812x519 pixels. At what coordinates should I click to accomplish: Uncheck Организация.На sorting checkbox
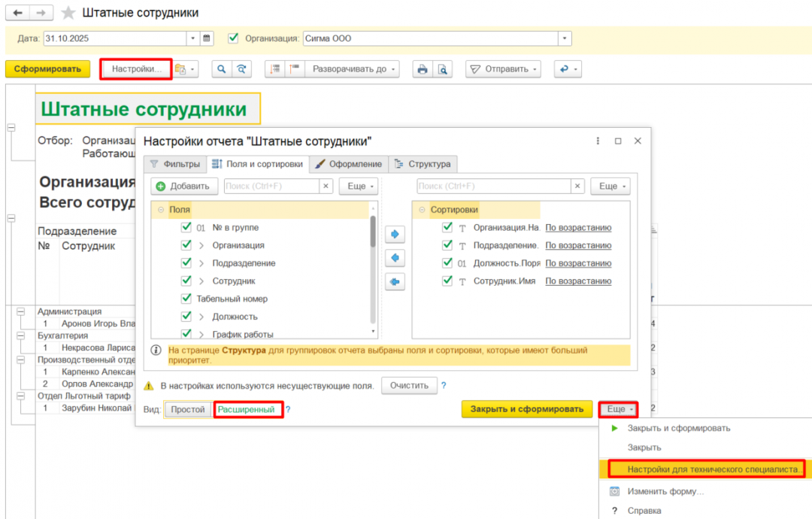(447, 227)
